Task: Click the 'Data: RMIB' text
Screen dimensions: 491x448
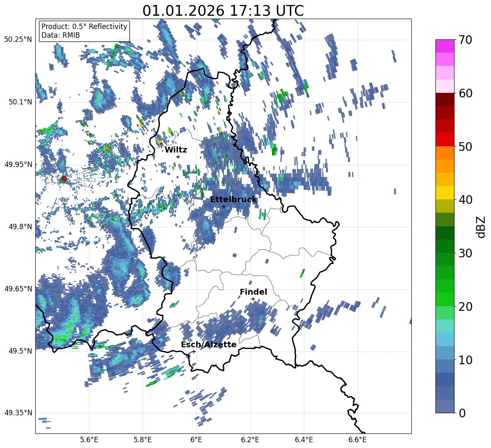Action: coord(61,35)
